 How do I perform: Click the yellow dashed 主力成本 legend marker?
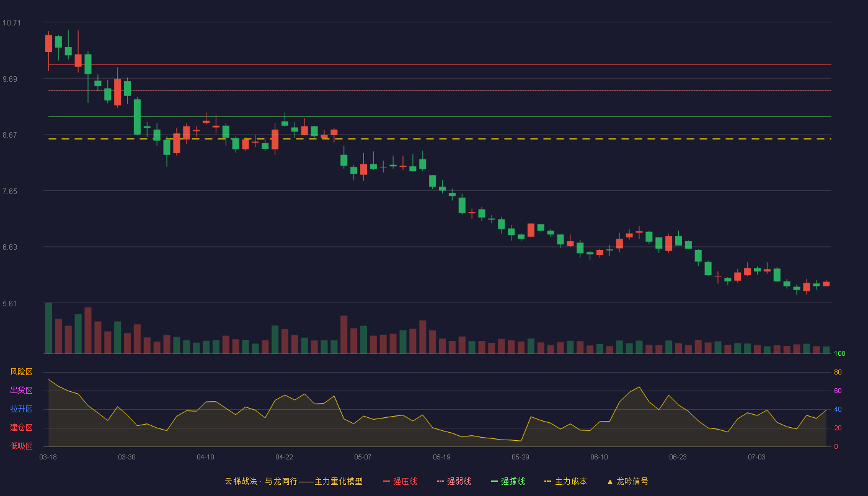pos(547,481)
